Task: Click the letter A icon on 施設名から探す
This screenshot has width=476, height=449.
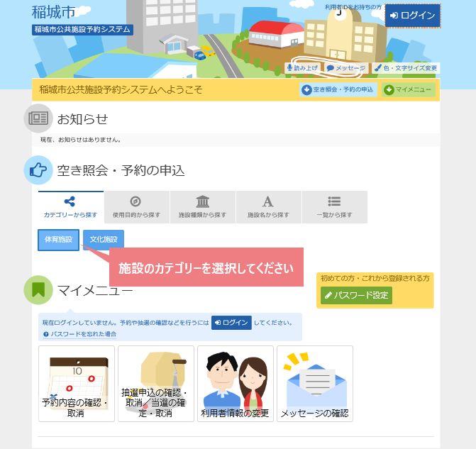Action: [x=267, y=201]
